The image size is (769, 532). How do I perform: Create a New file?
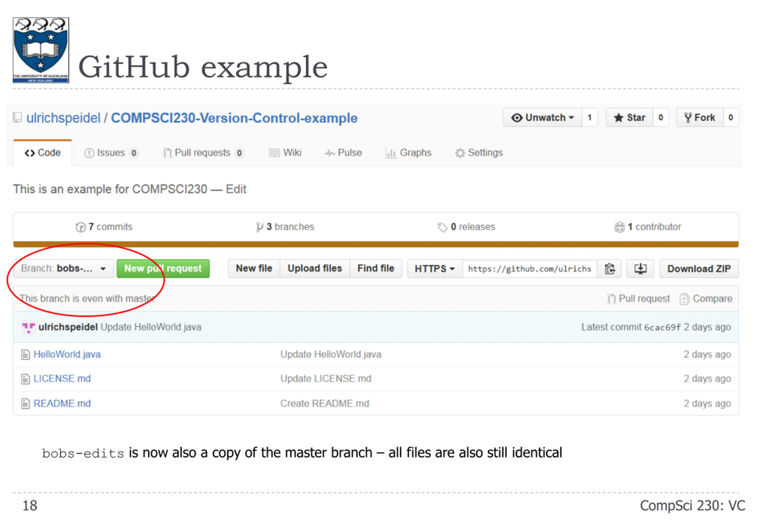[254, 268]
